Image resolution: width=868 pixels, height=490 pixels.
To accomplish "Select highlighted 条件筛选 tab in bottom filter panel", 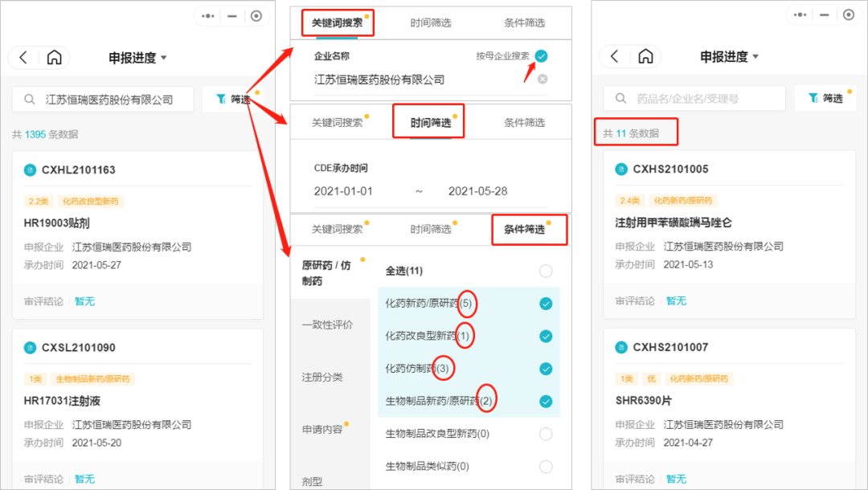I will pos(524,229).
